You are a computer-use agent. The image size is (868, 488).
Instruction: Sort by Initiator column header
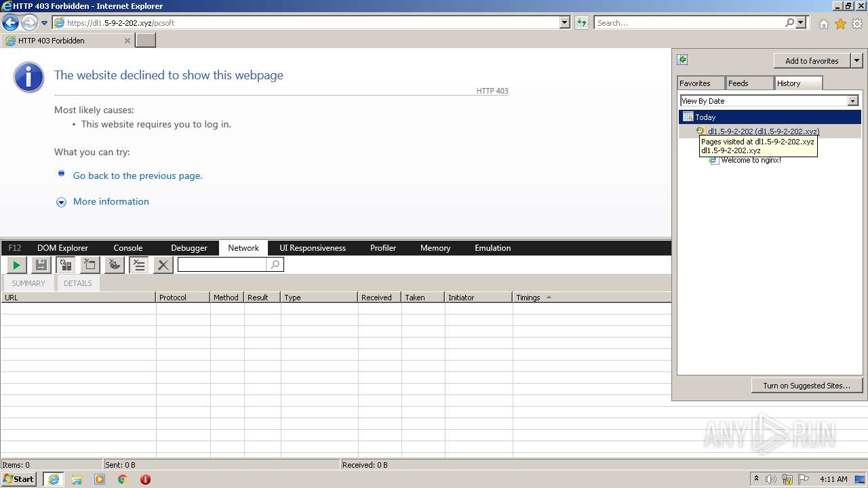pyautogui.click(x=478, y=298)
